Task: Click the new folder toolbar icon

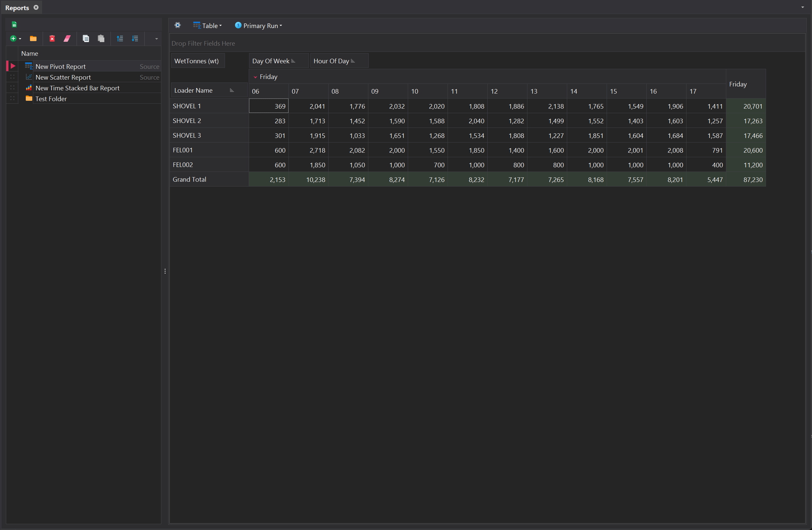Action: (x=33, y=38)
